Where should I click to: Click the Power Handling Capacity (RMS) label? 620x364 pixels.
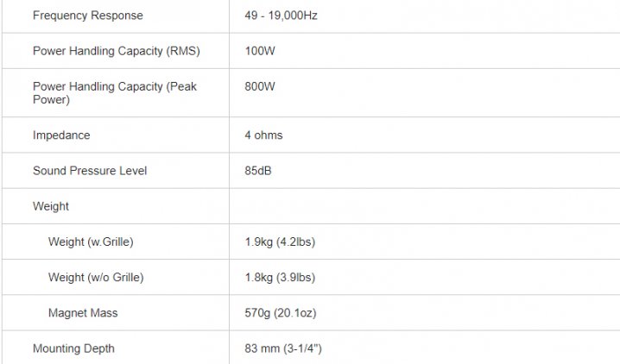117,51
